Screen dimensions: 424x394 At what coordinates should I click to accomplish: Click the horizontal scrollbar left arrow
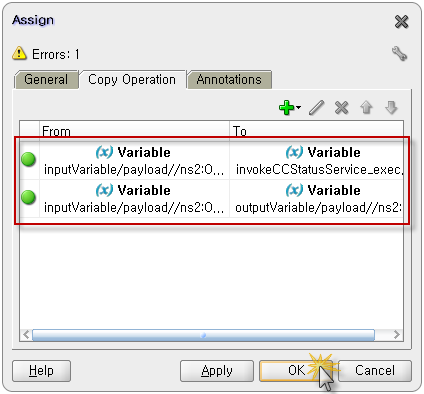coord(26,335)
